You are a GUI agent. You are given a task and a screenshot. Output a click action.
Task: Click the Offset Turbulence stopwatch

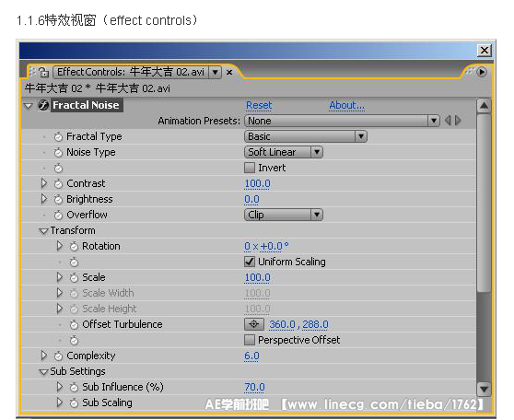(74, 324)
